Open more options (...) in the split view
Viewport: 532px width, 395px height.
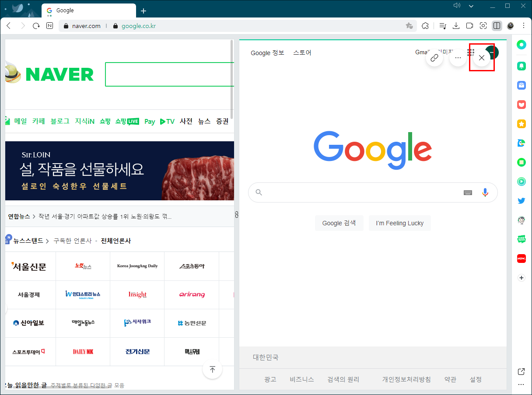tap(458, 57)
